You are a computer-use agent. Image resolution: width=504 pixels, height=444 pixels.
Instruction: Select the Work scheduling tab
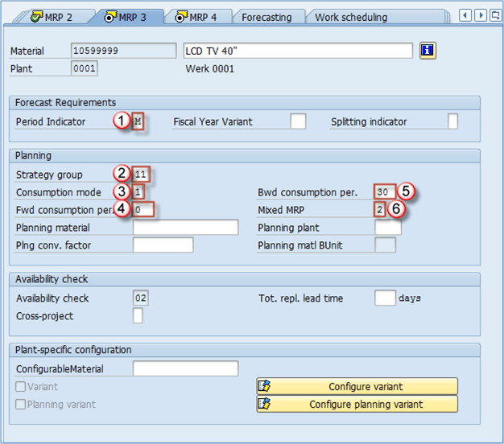tap(351, 17)
